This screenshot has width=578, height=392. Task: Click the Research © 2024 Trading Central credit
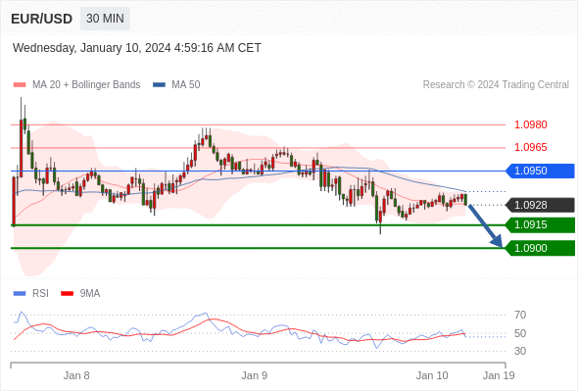click(x=496, y=85)
